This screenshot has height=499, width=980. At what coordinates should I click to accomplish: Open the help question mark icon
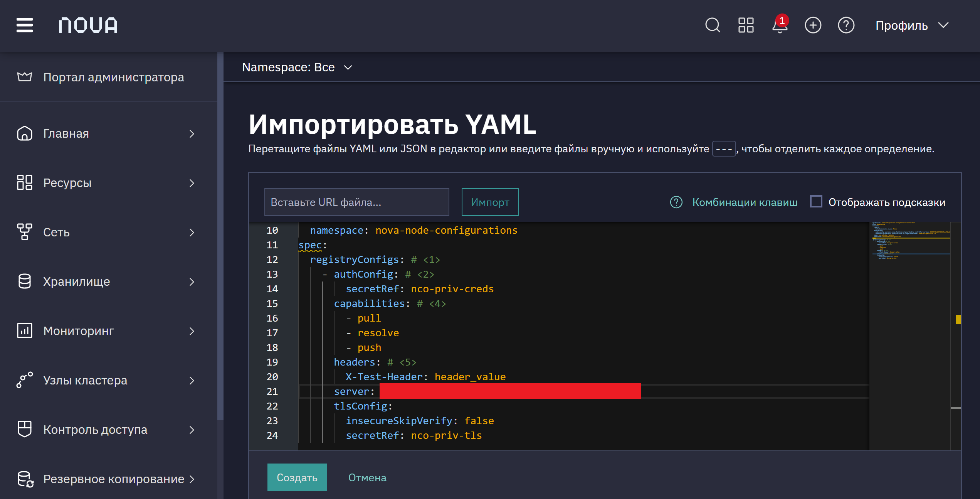coord(846,25)
